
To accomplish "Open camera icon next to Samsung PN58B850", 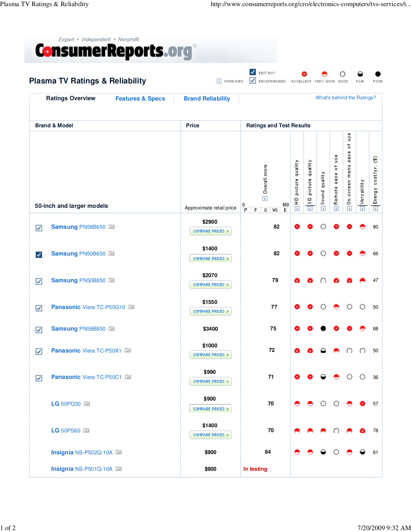I will [112, 329].
